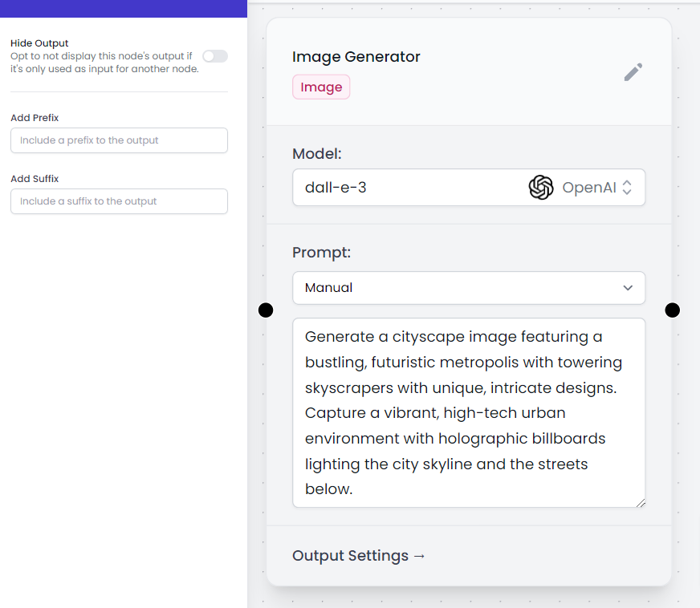700x608 pixels.
Task: Open the dall-e-3 model selector
Action: [x=469, y=188]
